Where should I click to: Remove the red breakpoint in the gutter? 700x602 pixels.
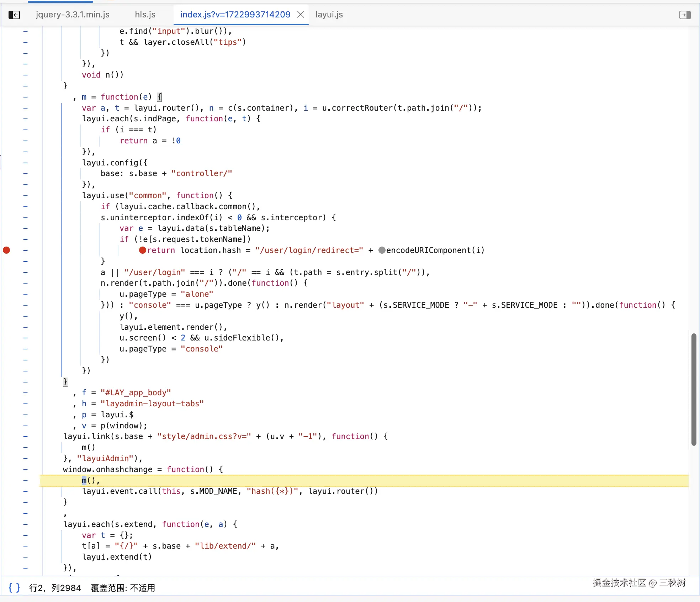pos(6,250)
